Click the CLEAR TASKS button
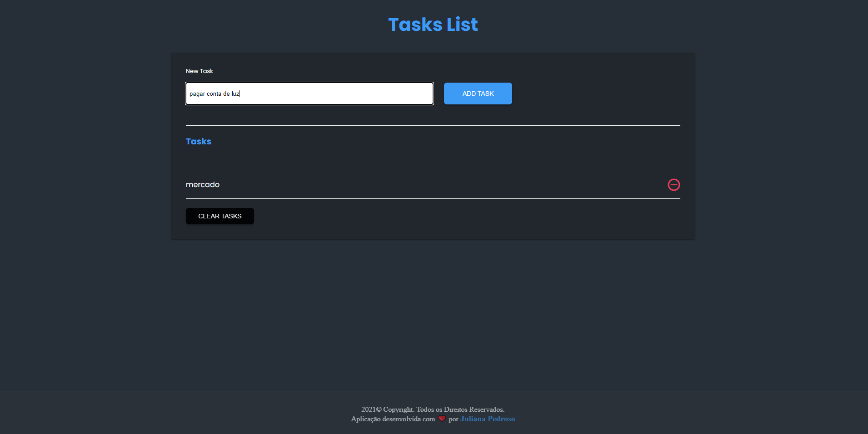Viewport: 868px width, 434px height. click(x=219, y=216)
